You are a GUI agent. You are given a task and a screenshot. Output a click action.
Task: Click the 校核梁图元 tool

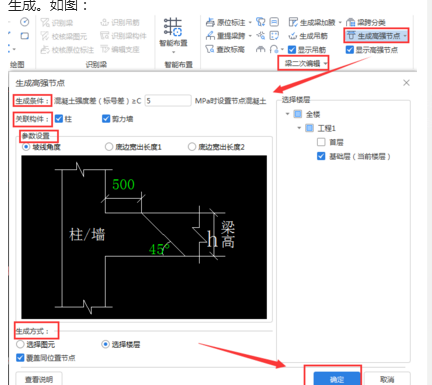coord(63,36)
